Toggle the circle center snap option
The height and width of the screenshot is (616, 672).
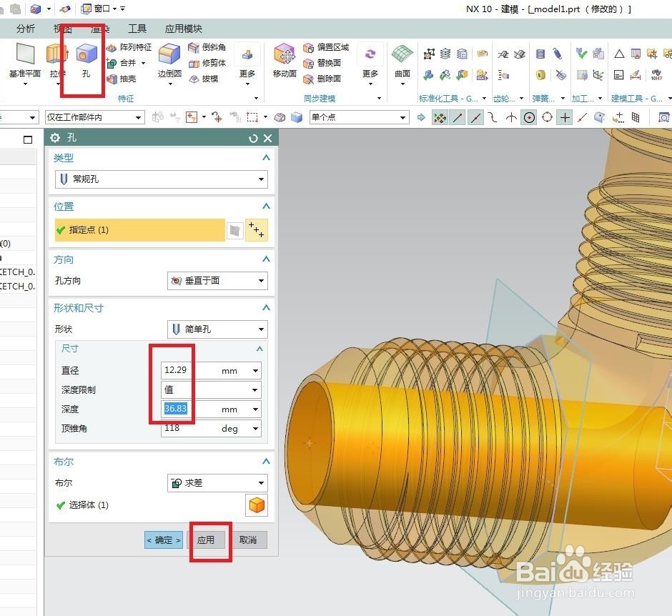530,117
